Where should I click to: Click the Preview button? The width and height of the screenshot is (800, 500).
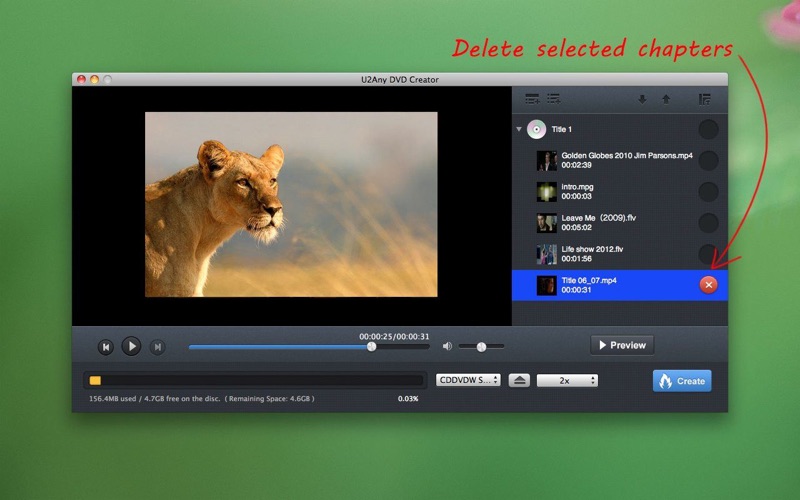pyautogui.click(x=621, y=345)
